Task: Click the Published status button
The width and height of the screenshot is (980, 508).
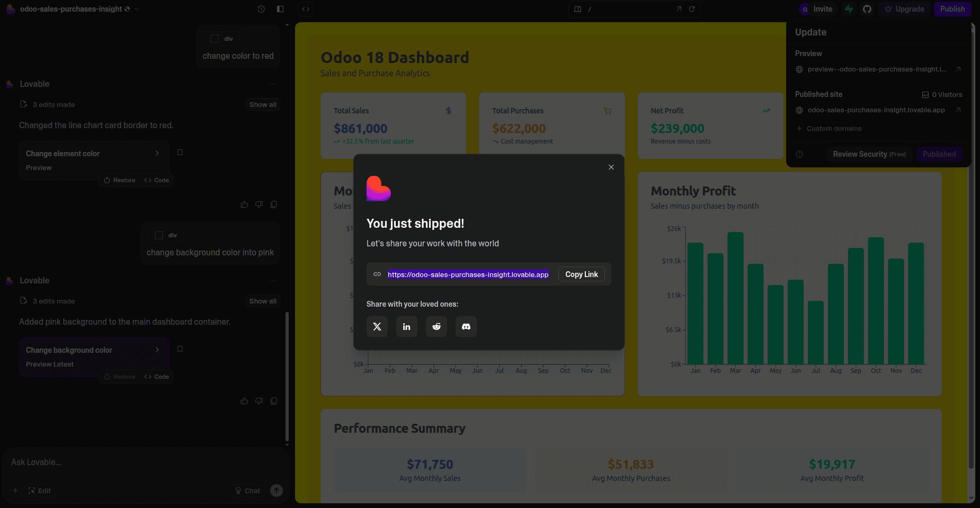Action: coord(939,154)
